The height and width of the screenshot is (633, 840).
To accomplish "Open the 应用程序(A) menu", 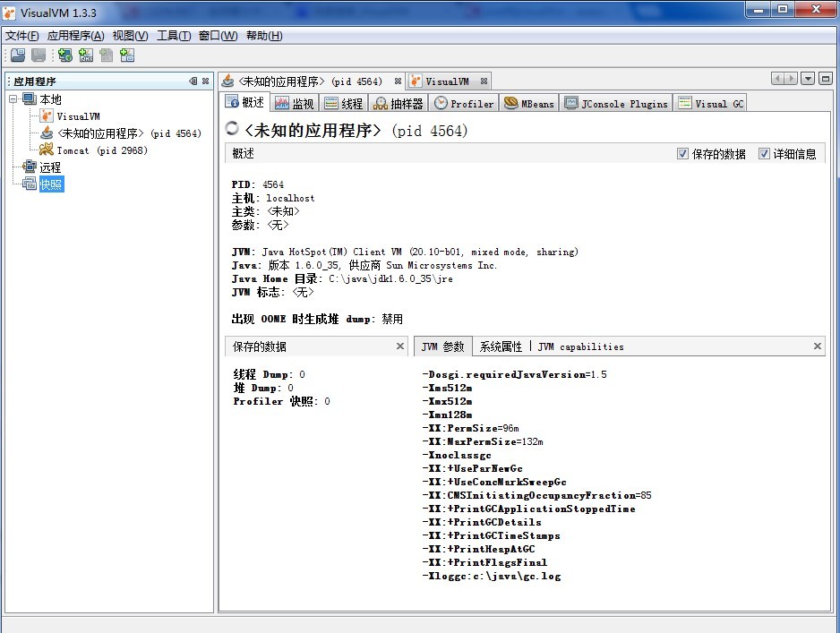I will click(75, 35).
